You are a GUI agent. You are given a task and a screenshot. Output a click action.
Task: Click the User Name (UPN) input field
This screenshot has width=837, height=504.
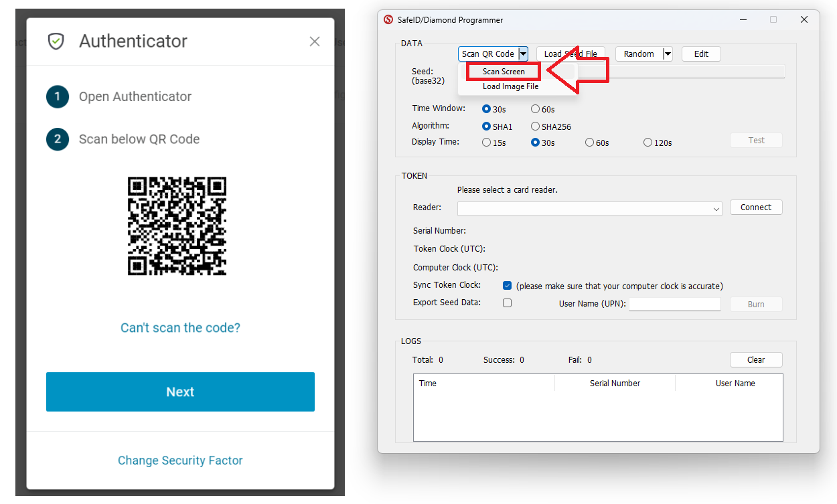(674, 305)
